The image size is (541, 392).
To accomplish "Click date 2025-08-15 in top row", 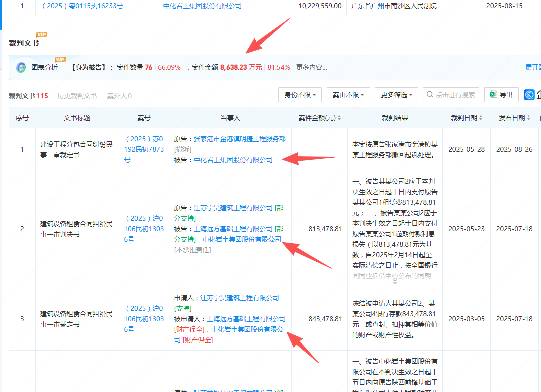I will pos(504,6).
